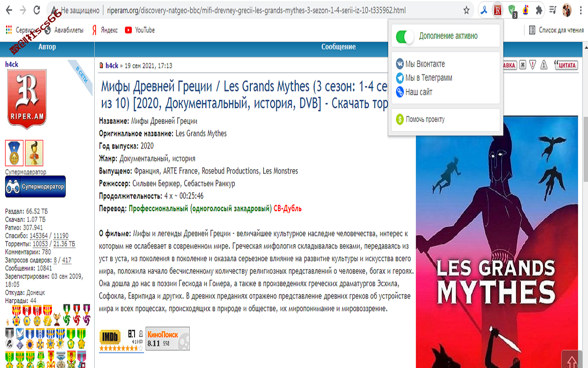
Task: Click the scroll-to-top arrow button
Action: [572, 359]
